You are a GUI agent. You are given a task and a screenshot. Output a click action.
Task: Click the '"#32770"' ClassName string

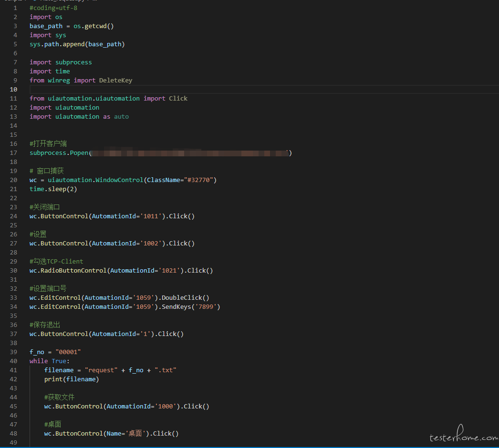click(x=198, y=180)
